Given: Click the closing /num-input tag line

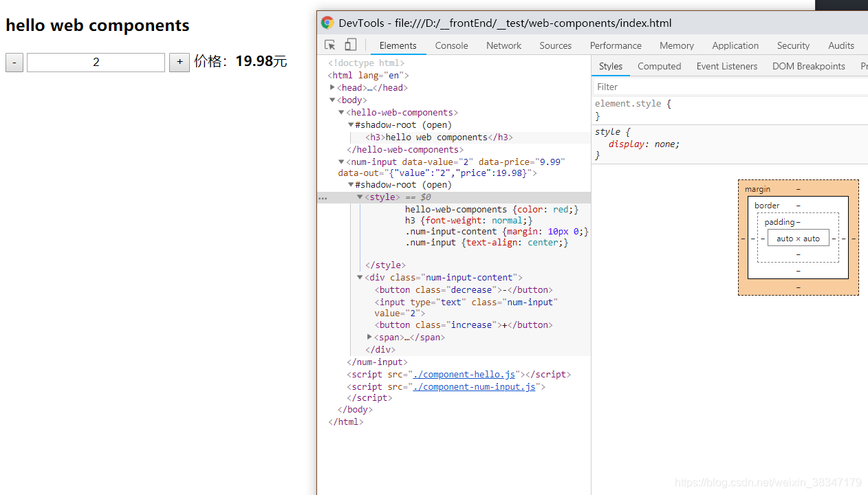Looking at the screenshot, I should pyautogui.click(x=378, y=362).
